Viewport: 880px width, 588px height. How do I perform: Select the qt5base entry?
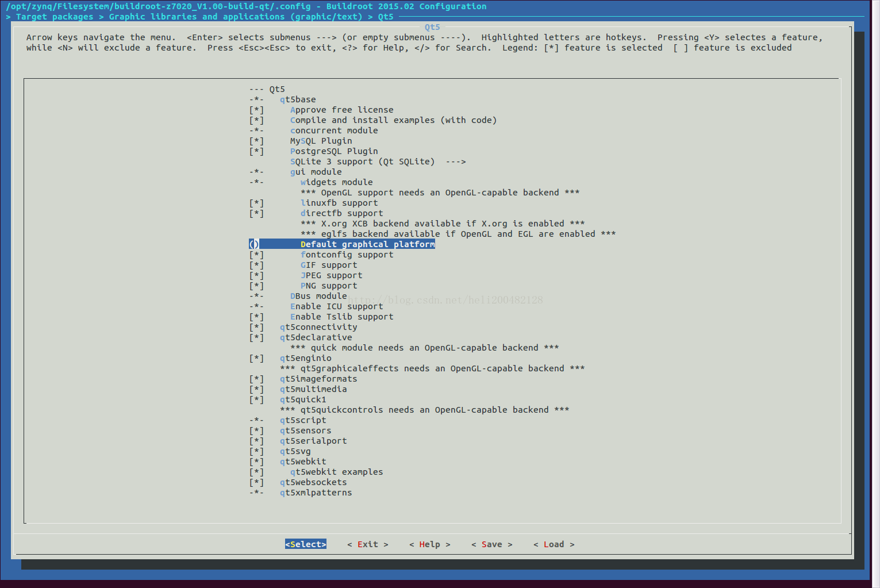click(x=298, y=99)
